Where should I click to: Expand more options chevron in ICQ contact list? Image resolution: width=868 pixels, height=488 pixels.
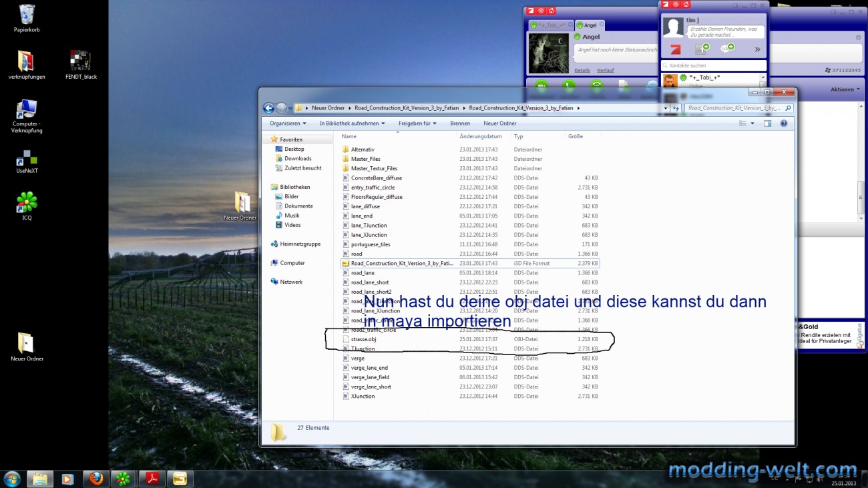pyautogui.click(x=757, y=49)
